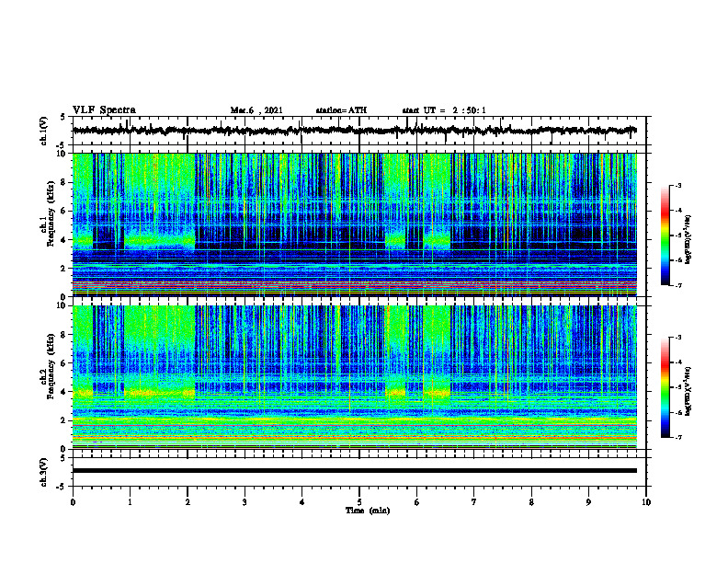This screenshot has width=728, height=563.
Task: Click time axis tick label "6"
Action: click(x=417, y=502)
